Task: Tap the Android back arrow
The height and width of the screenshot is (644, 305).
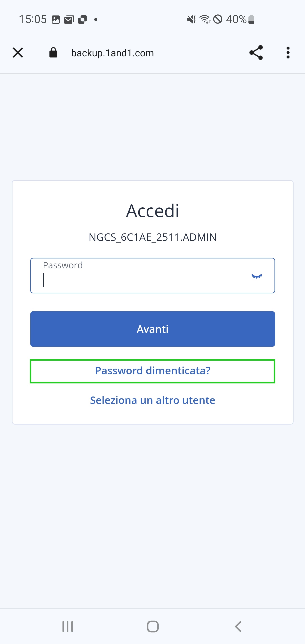Action: (x=238, y=626)
